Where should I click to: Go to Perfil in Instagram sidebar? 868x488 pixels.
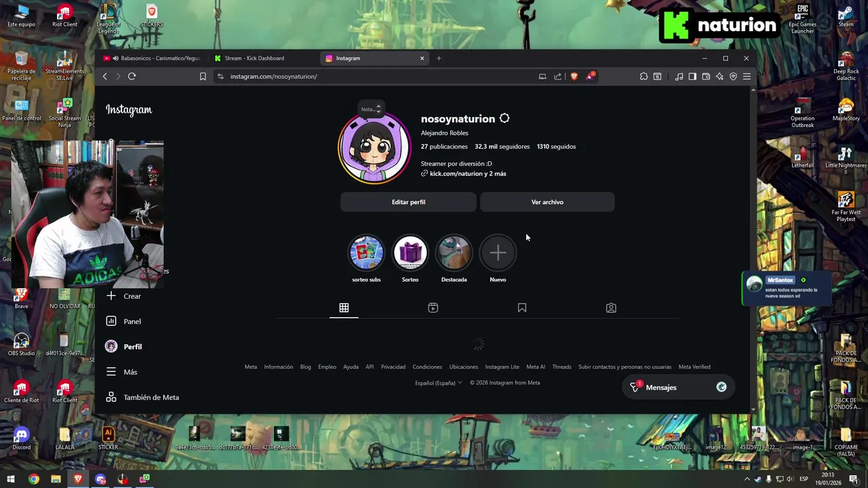123,346
